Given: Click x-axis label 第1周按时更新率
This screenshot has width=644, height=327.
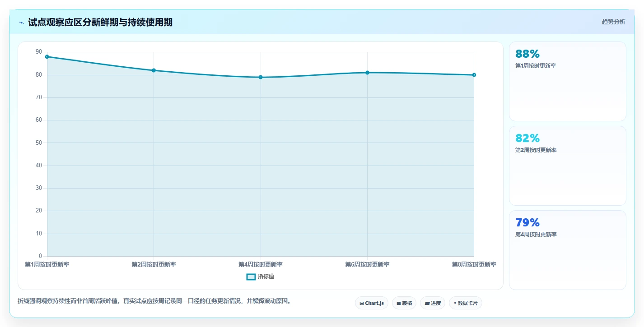Looking at the screenshot, I should (x=47, y=265).
